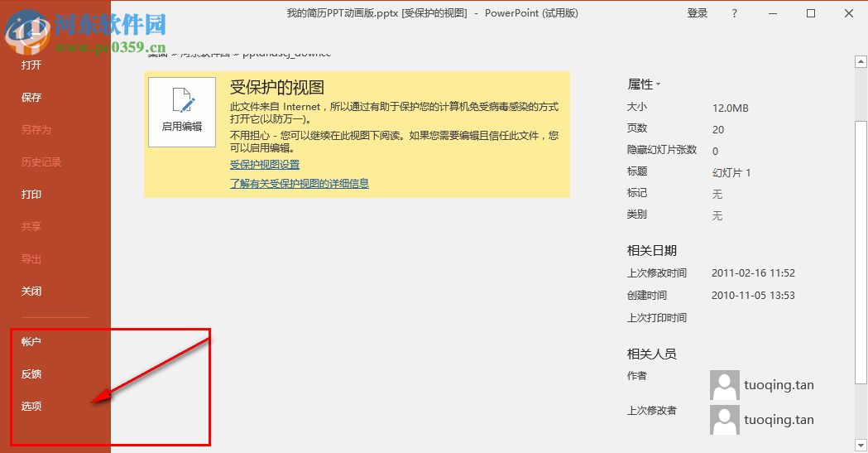
Task: Click the vertical scrollbar thumb
Action: (x=861, y=252)
